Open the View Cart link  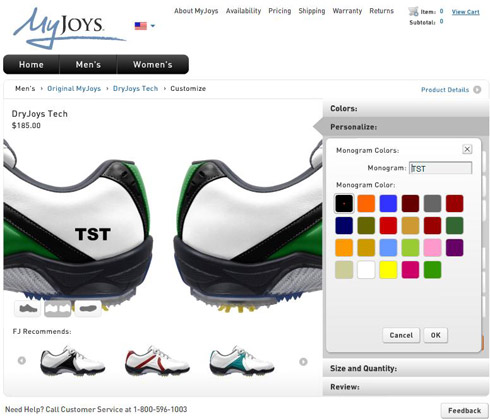(466, 12)
